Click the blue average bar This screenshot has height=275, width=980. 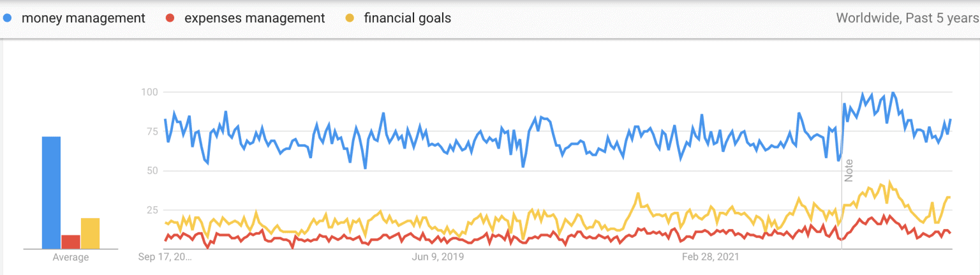(x=52, y=191)
